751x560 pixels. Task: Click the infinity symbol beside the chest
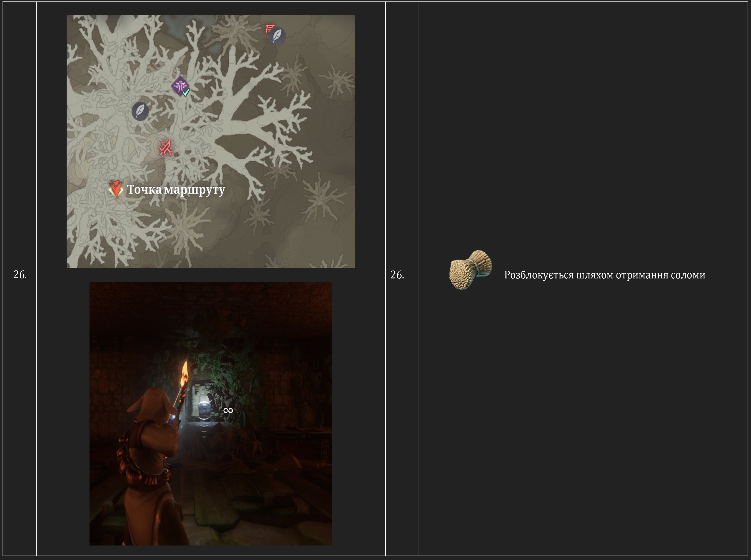pos(228,411)
